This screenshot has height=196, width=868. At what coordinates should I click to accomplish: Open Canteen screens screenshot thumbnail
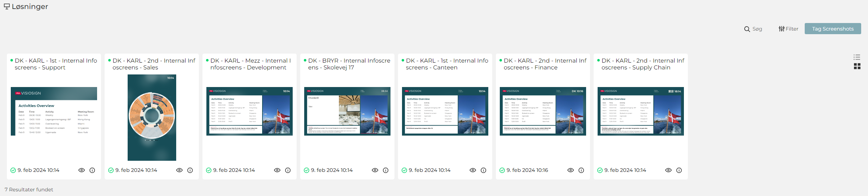pyautogui.click(x=445, y=111)
